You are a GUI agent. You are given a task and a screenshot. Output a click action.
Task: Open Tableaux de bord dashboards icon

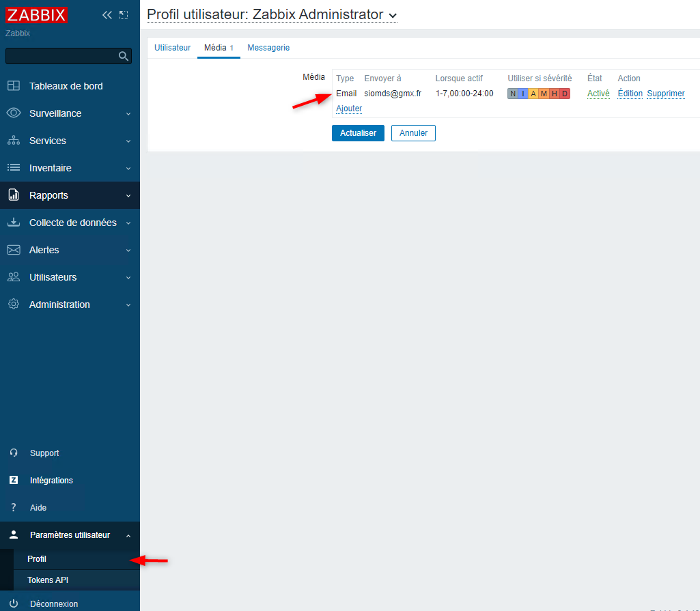click(14, 86)
